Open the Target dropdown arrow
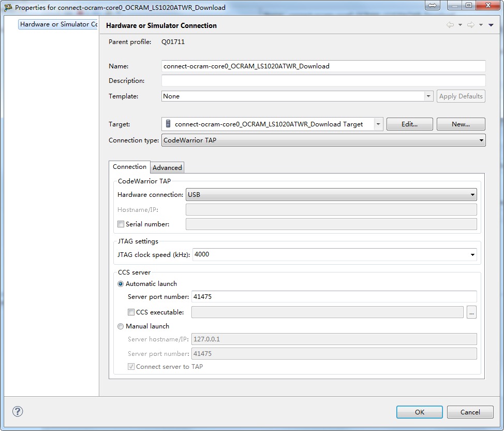504x431 pixels. [378, 124]
